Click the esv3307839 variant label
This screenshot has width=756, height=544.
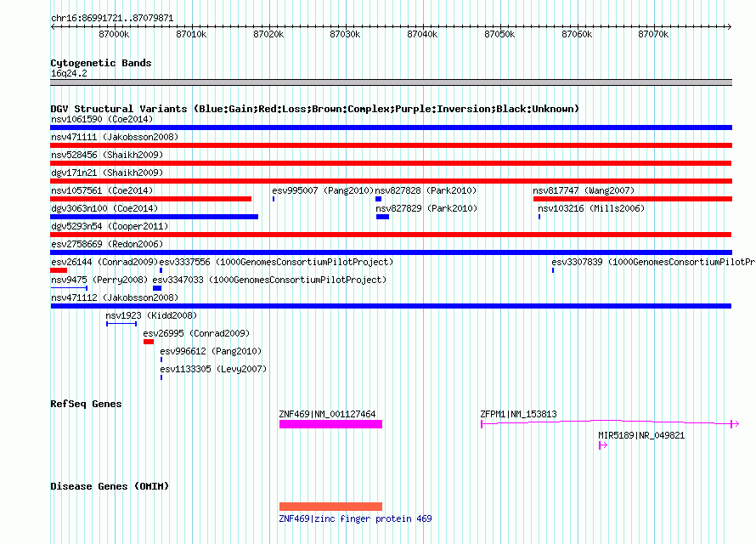pyautogui.click(x=653, y=262)
